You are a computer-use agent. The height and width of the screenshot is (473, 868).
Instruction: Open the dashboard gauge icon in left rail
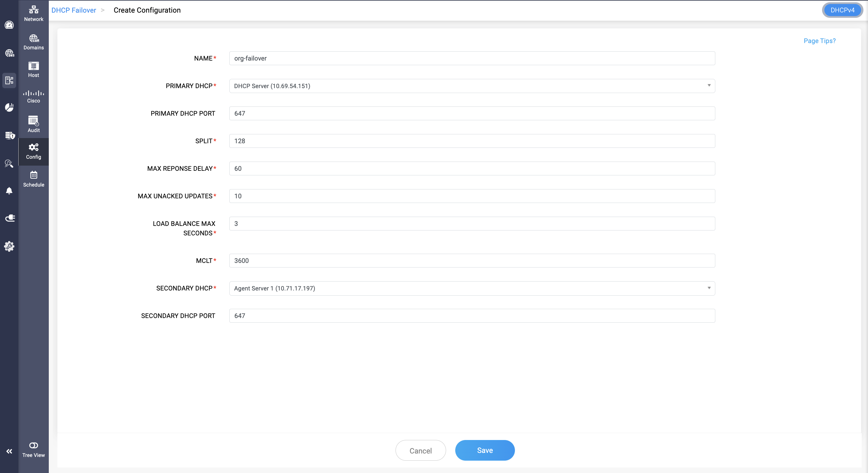[9, 25]
